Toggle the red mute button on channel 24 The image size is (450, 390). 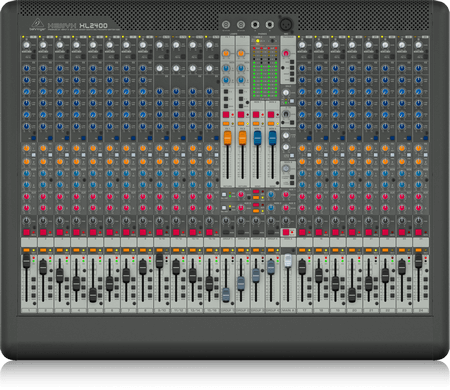[x=418, y=232]
